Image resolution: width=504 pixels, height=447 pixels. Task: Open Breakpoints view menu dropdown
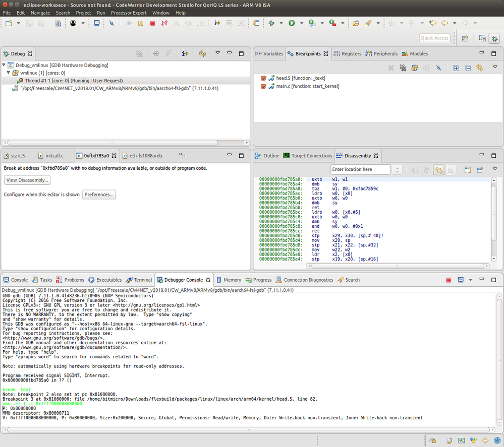click(x=495, y=67)
